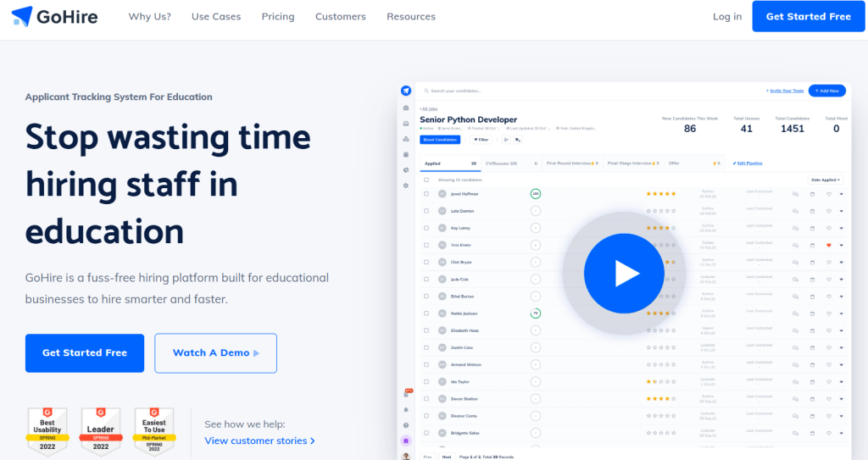Click the sidebar icon with red badge
868x460 pixels.
(x=407, y=393)
